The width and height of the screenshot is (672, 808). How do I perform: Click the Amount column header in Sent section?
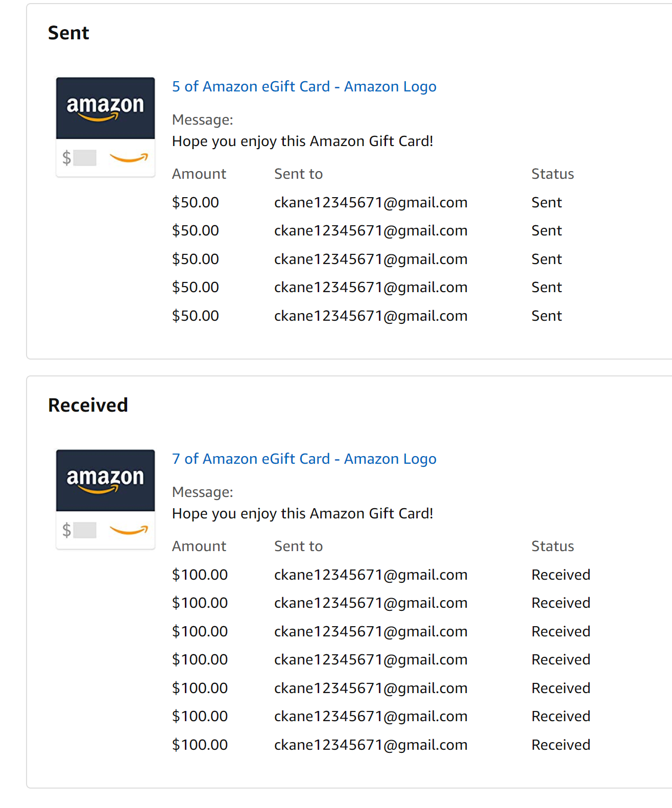[x=199, y=174]
